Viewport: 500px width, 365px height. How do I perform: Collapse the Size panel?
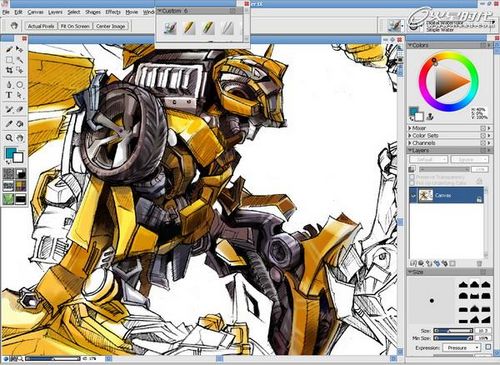(410, 272)
